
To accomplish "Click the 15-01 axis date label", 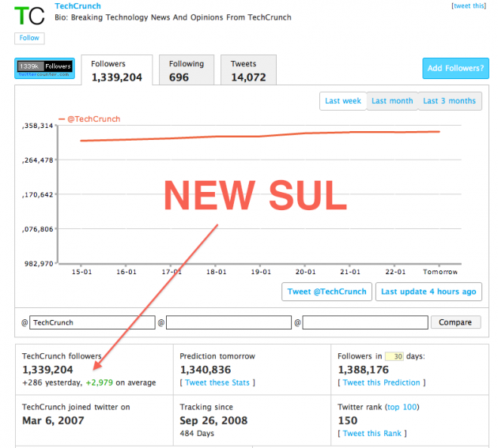I will click(x=81, y=272).
